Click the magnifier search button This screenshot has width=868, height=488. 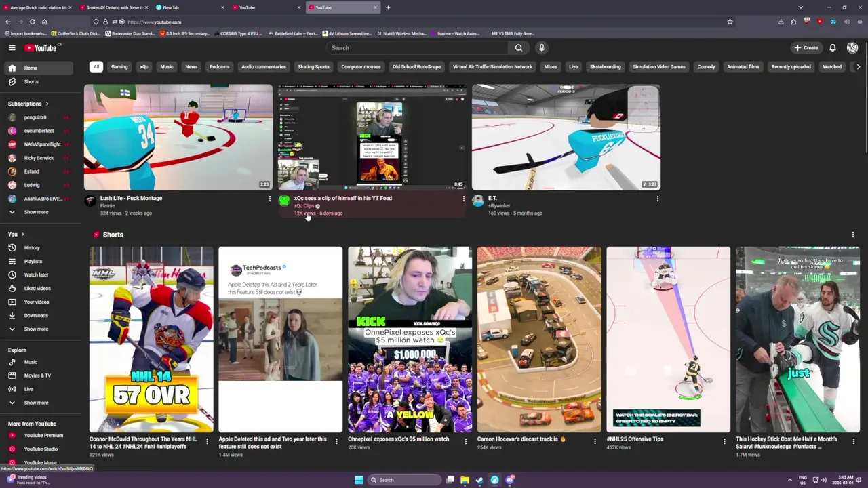coord(519,47)
